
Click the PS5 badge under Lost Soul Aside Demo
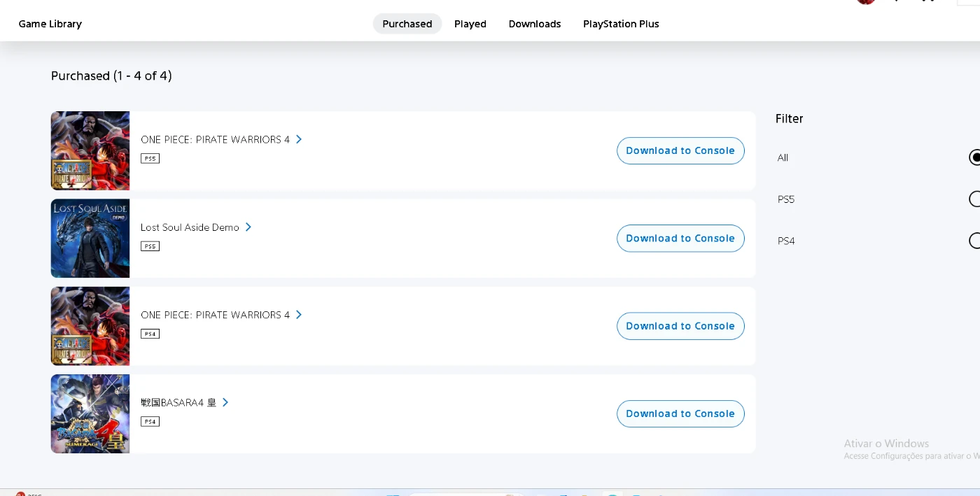[150, 246]
